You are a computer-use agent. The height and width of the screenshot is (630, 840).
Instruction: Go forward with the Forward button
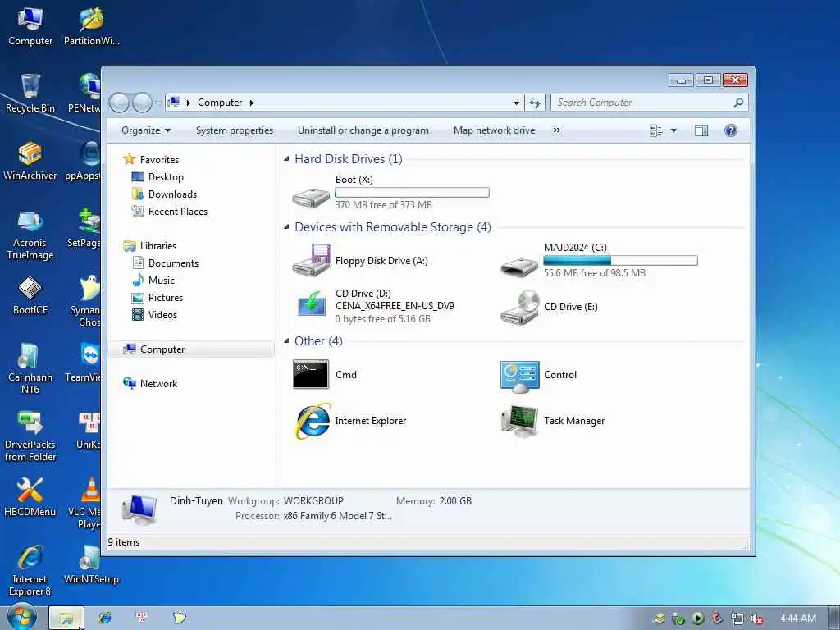[142, 103]
